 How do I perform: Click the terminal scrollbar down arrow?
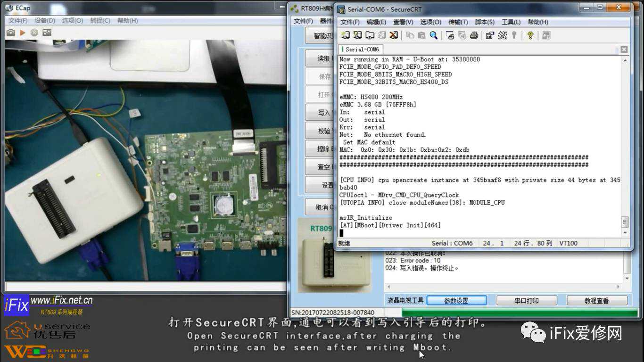(625, 232)
